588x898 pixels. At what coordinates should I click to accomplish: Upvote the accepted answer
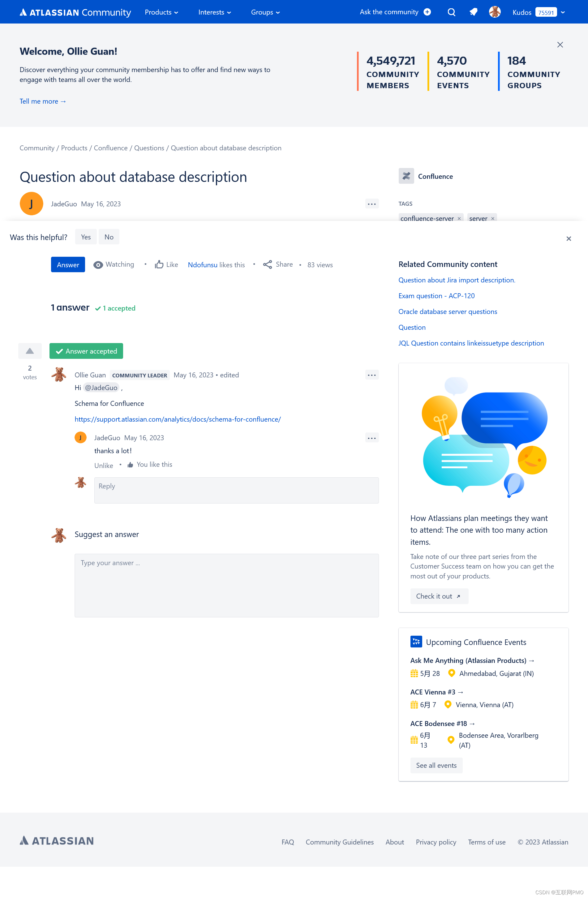30,351
